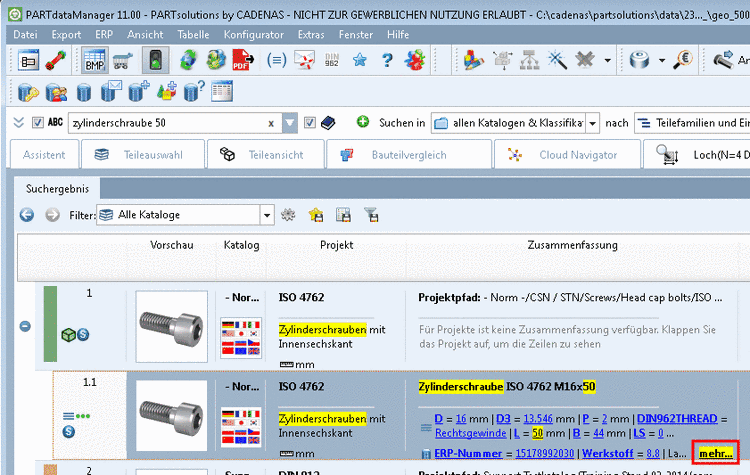Click the hierarchy tree diagram icon
The image size is (750, 475).
[x=529, y=61]
